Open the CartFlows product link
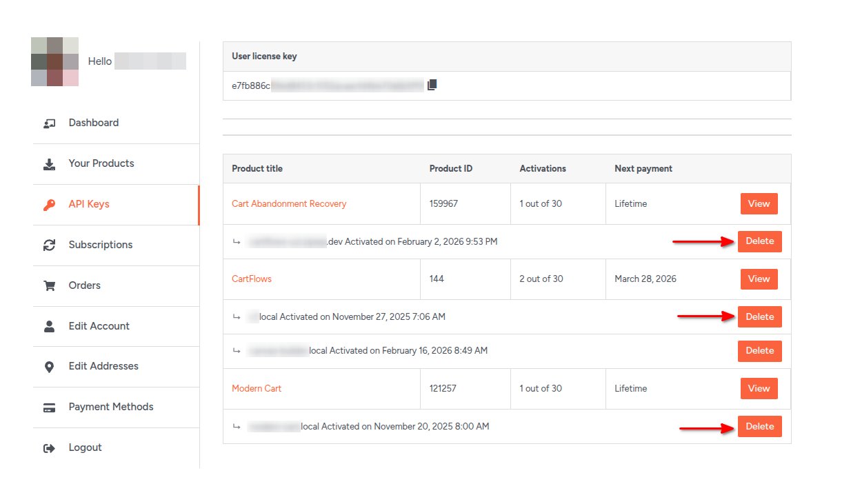851x504 pixels. tap(252, 279)
